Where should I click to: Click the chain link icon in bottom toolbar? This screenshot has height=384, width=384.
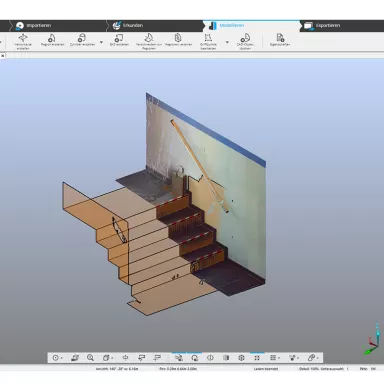pyautogui.click(x=311, y=358)
